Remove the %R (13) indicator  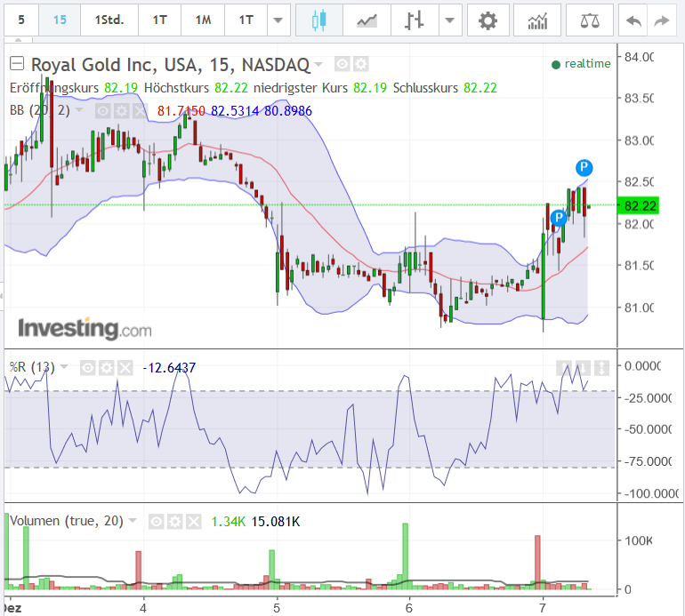(125, 368)
